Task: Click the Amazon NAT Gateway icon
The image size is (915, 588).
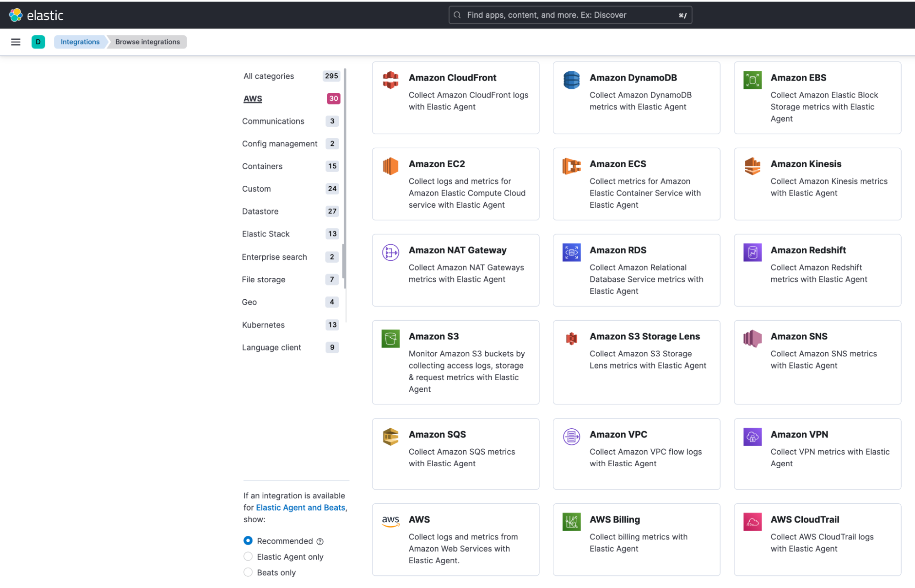Action: tap(390, 252)
